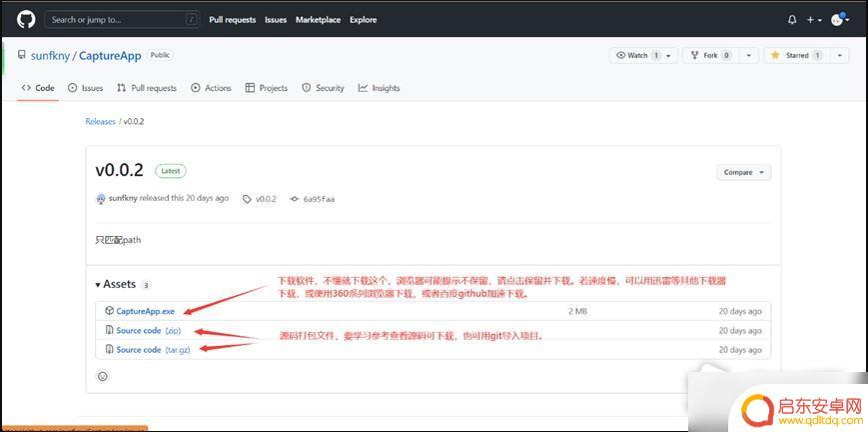Collapse the Assets section

(116, 284)
